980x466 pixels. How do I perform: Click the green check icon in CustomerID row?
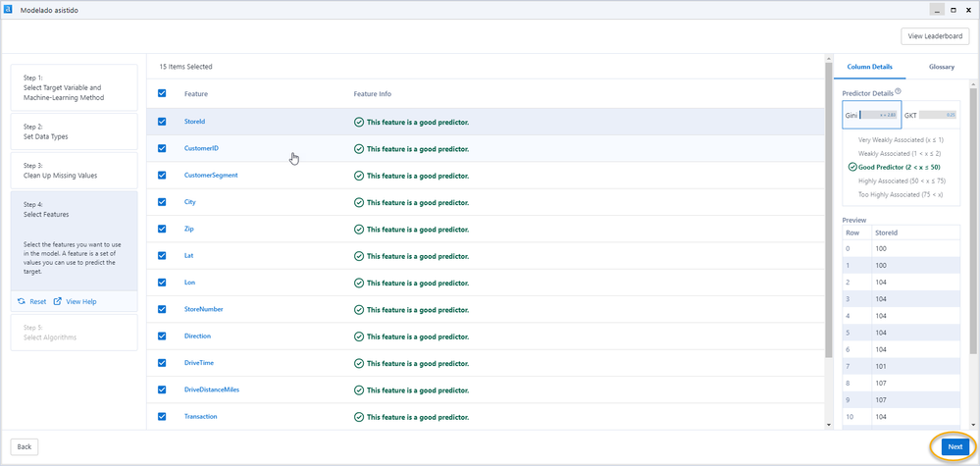click(359, 149)
